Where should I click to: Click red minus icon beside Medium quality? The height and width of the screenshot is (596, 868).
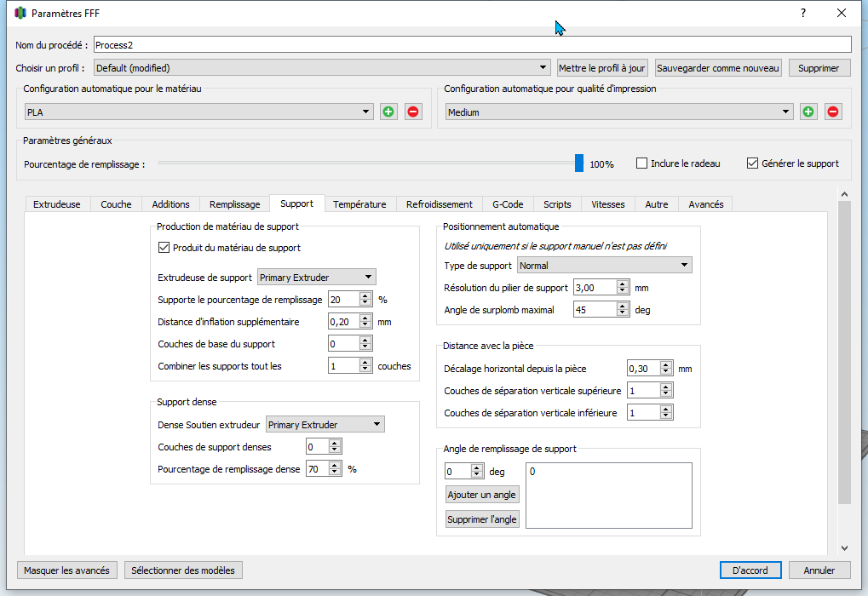tap(833, 112)
